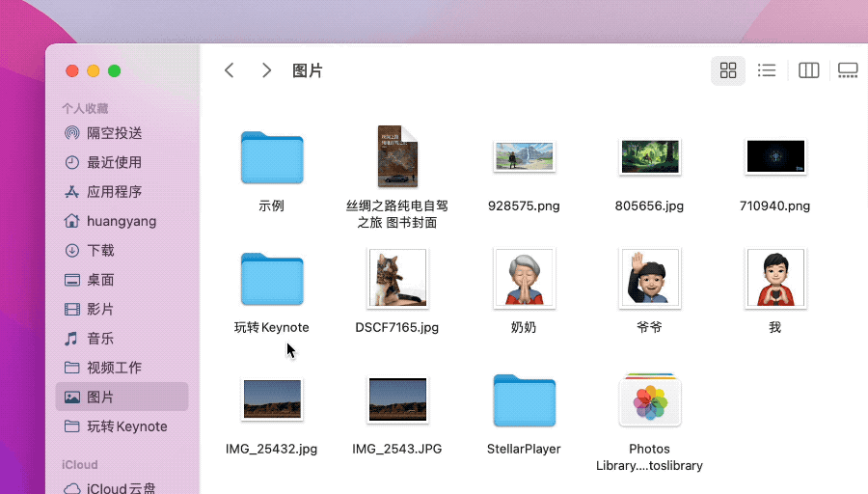This screenshot has width=868, height=494.
Task: Go forward with the right chevron
Action: [x=266, y=70]
